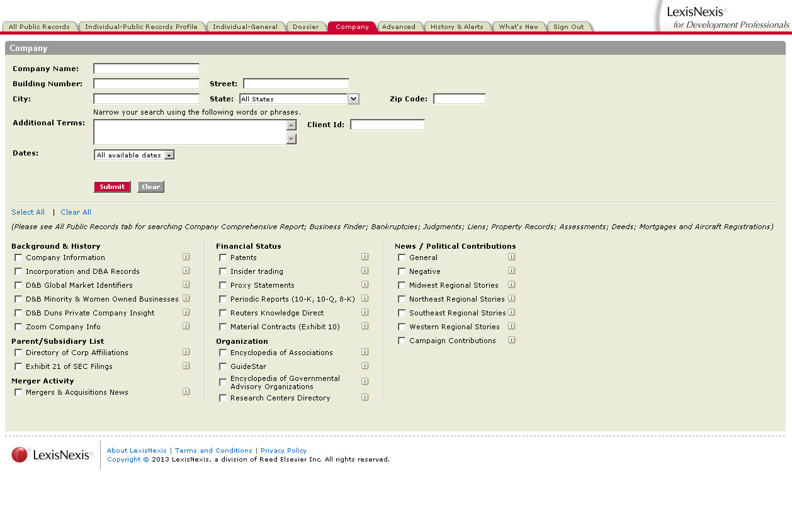The image size is (792, 532).
Task: View info icon for Zoom Company Info
Action: (x=186, y=326)
